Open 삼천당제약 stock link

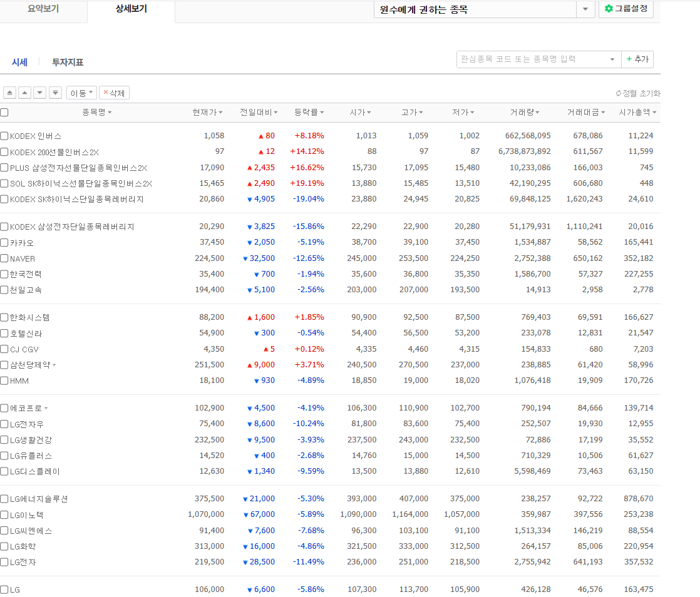click(x=30, y=365)
